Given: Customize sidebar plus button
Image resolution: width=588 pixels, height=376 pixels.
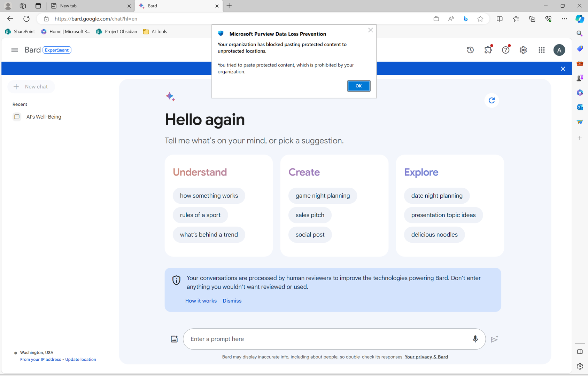Looking at the screenshot, I should [580, 138].
